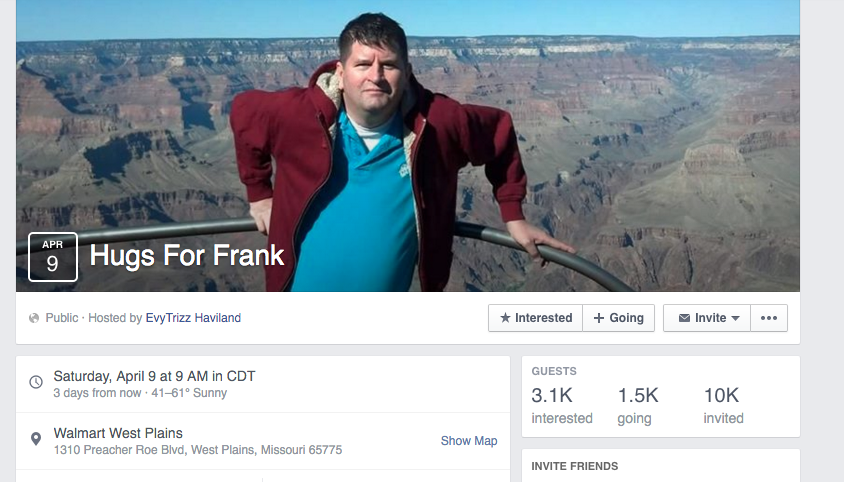Click the clock icon beside event time
Viewport: 844px width, 482px height.
(36, 382)
